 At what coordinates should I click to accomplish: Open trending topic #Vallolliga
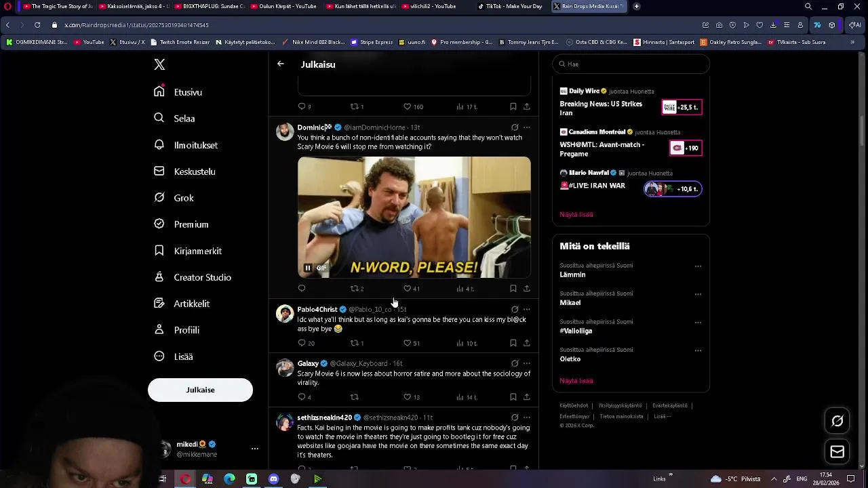click(576, 331)
